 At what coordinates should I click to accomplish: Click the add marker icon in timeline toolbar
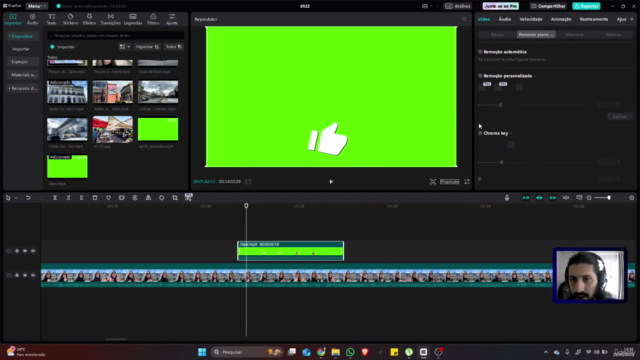tap(108, 198)
